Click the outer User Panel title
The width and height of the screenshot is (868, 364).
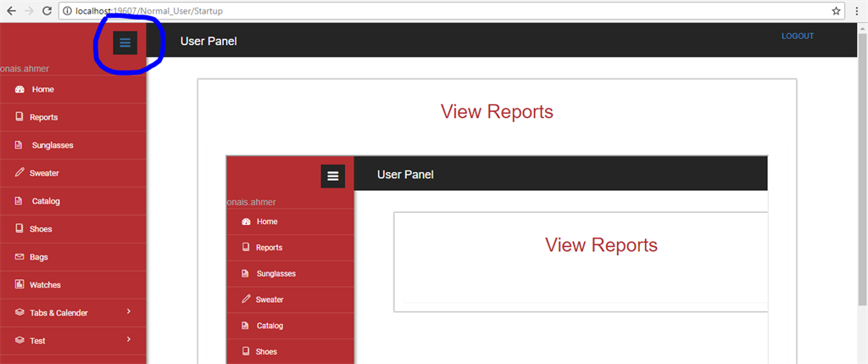(209, 41)
